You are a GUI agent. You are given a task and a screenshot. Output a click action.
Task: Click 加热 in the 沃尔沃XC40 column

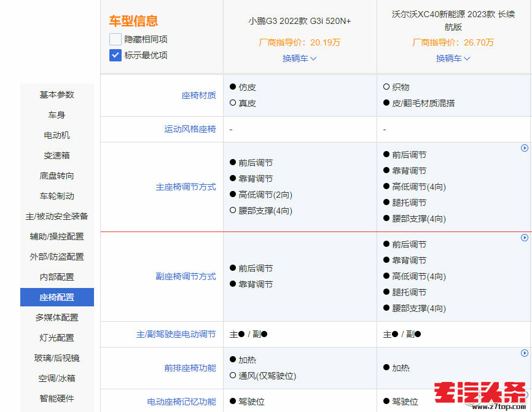[x=401, y=368]
